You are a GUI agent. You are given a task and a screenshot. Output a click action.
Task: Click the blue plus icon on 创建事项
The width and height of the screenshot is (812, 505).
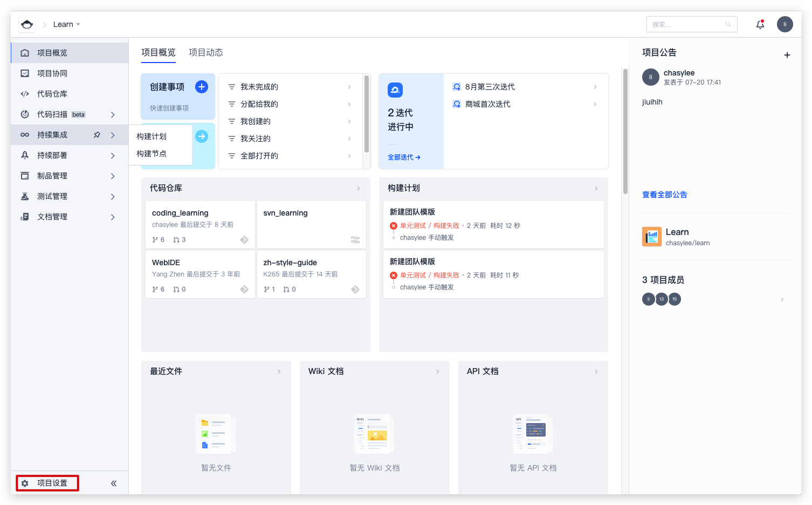202,87
